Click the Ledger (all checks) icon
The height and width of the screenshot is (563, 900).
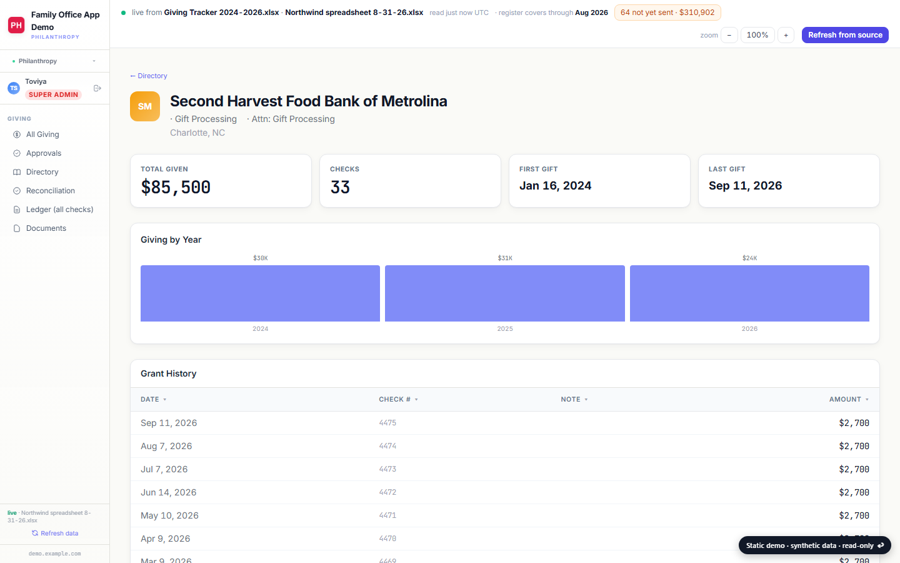[x=17, y=209]
